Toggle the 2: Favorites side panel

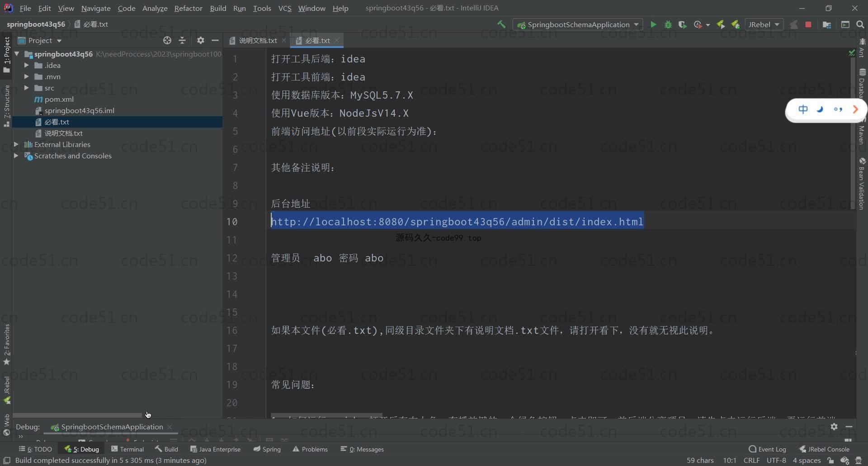[6, 344]
